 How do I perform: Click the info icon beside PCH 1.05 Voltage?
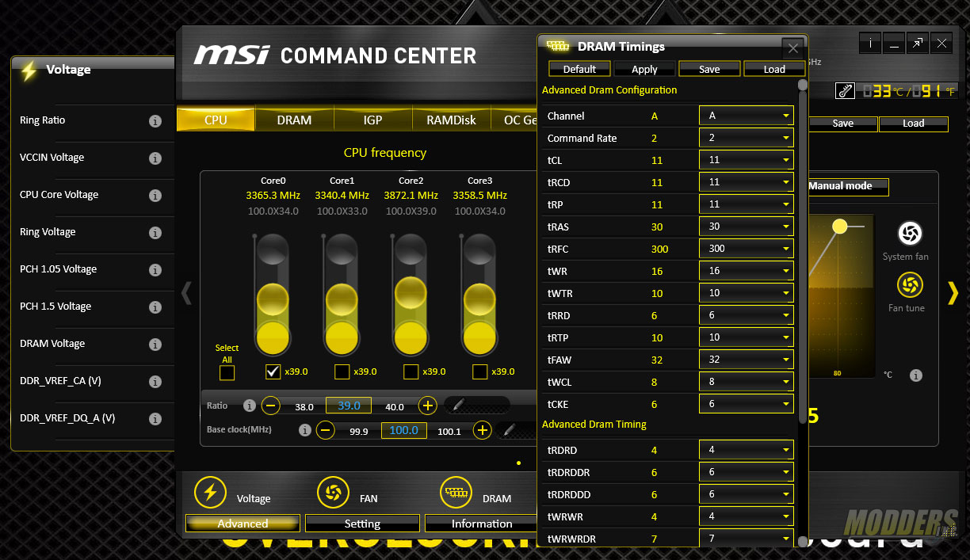155,270
